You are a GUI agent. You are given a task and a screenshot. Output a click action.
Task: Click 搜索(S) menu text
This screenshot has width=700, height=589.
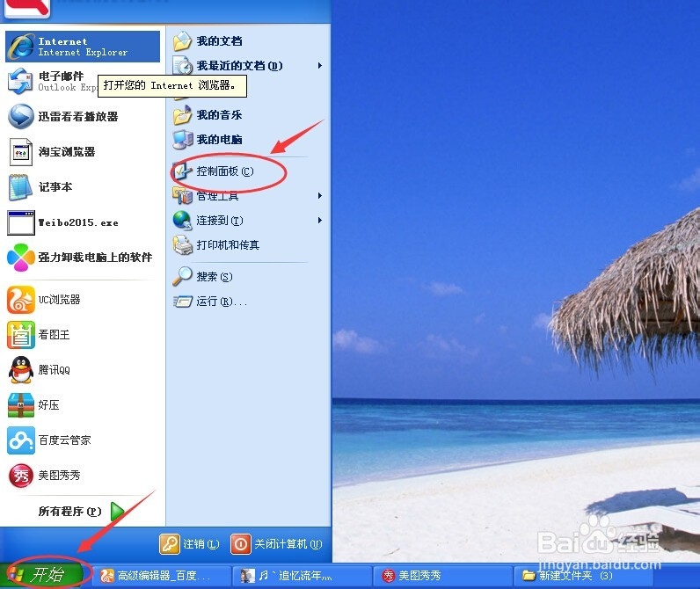point(215,277)
